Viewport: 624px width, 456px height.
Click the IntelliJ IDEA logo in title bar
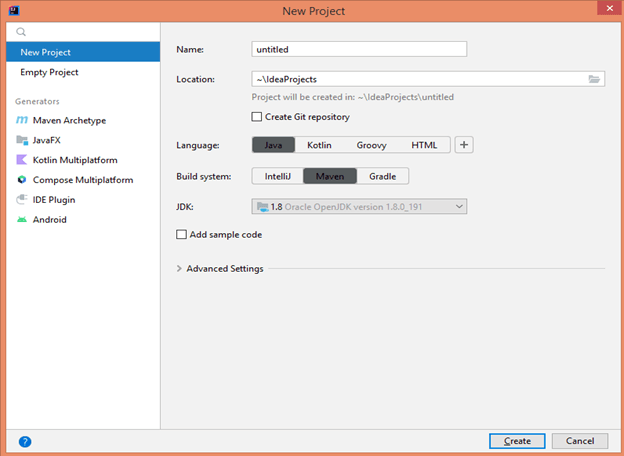click(14, 10)
